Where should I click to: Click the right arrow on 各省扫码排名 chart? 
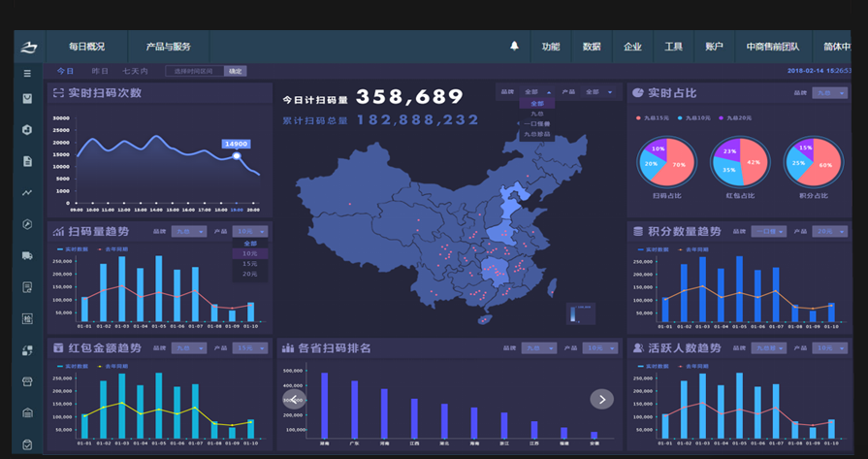click(601, 399)
